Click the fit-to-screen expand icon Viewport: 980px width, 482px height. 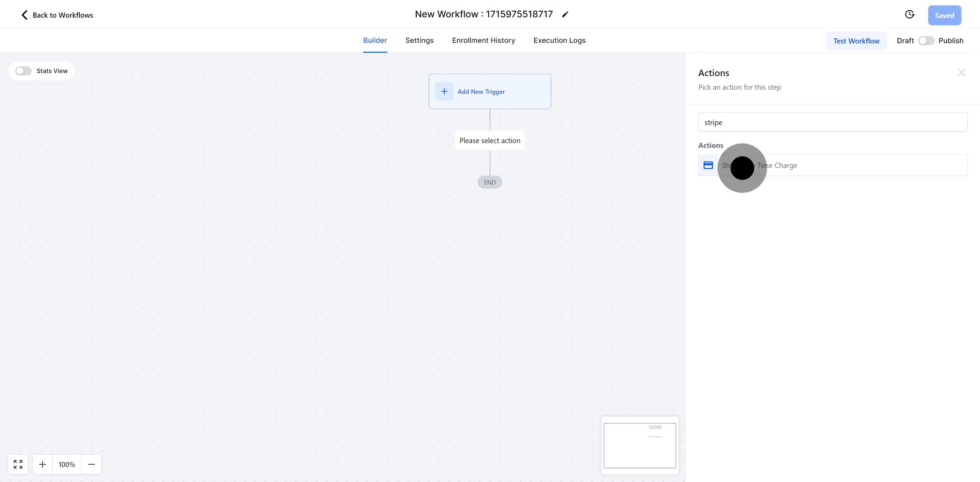click(18, 464)
